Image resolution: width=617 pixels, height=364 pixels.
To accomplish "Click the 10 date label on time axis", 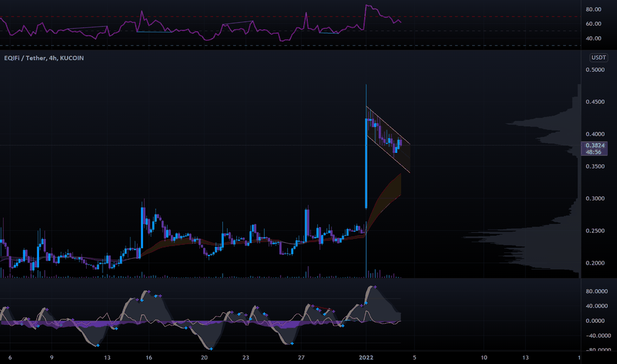I will coord(484,357).
